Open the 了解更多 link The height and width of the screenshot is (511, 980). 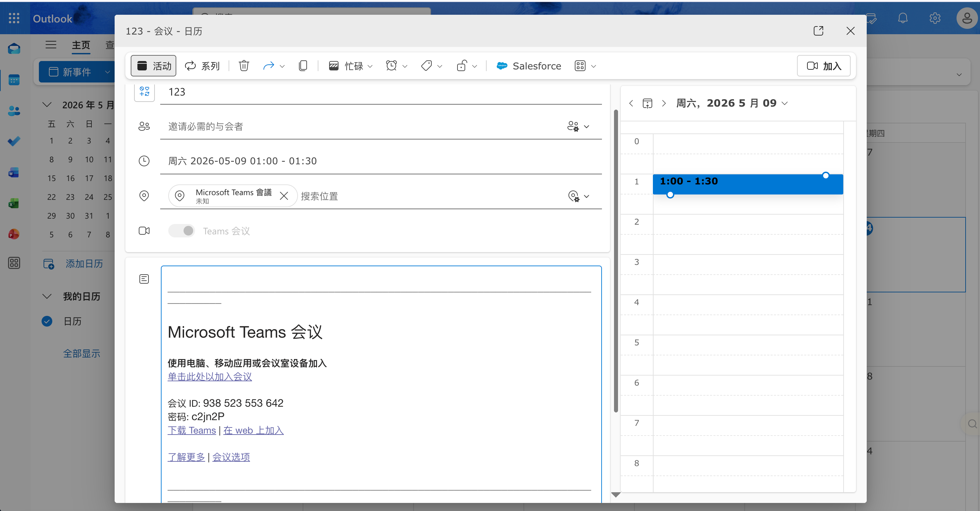coord(186,457)
